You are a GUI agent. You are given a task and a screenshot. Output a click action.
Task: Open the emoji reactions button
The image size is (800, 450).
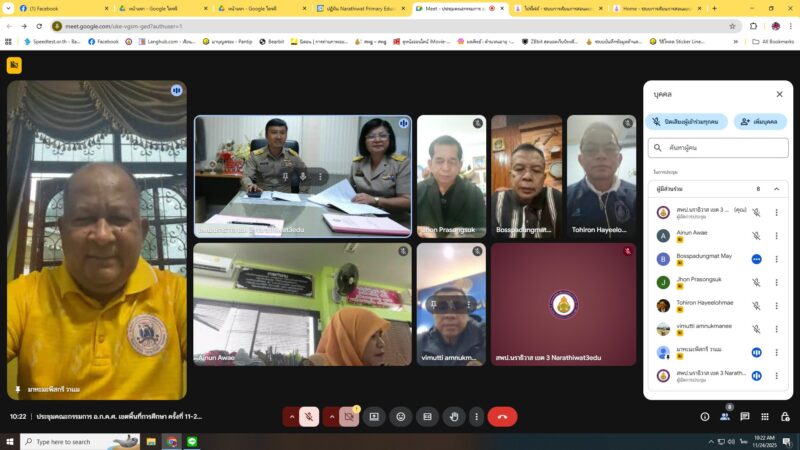point(401,416)
